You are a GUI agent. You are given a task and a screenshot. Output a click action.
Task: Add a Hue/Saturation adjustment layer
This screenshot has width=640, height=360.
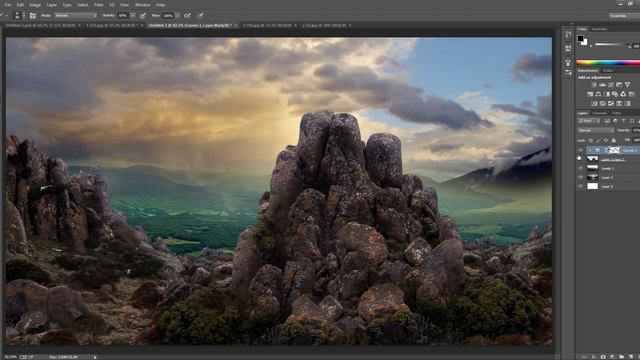coord(590,94)
